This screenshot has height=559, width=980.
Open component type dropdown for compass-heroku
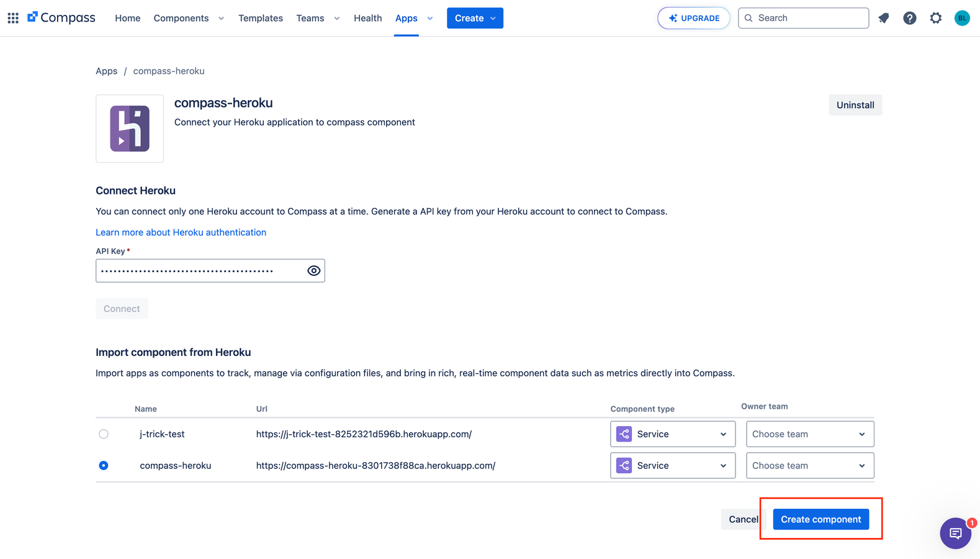[673, 465]
